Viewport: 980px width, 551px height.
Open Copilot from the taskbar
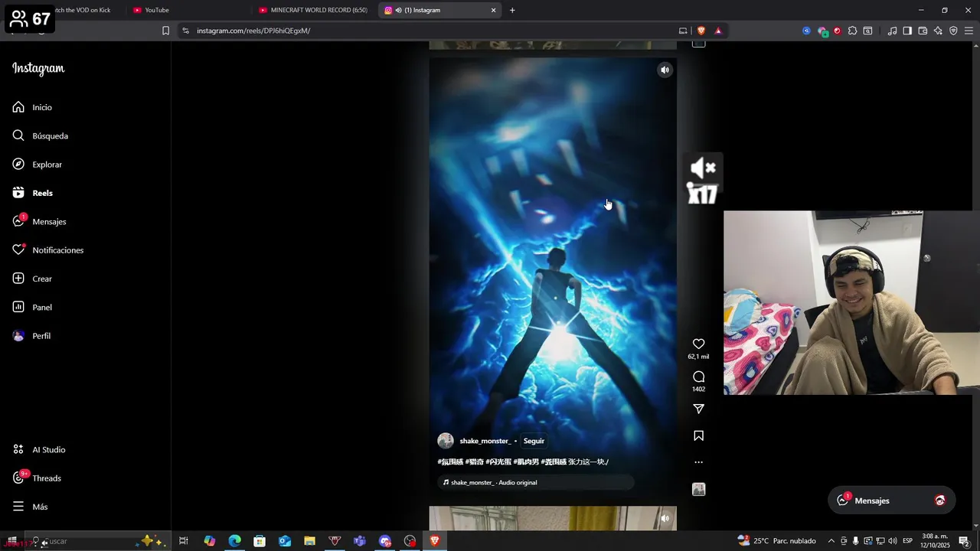tap(209, 541)
